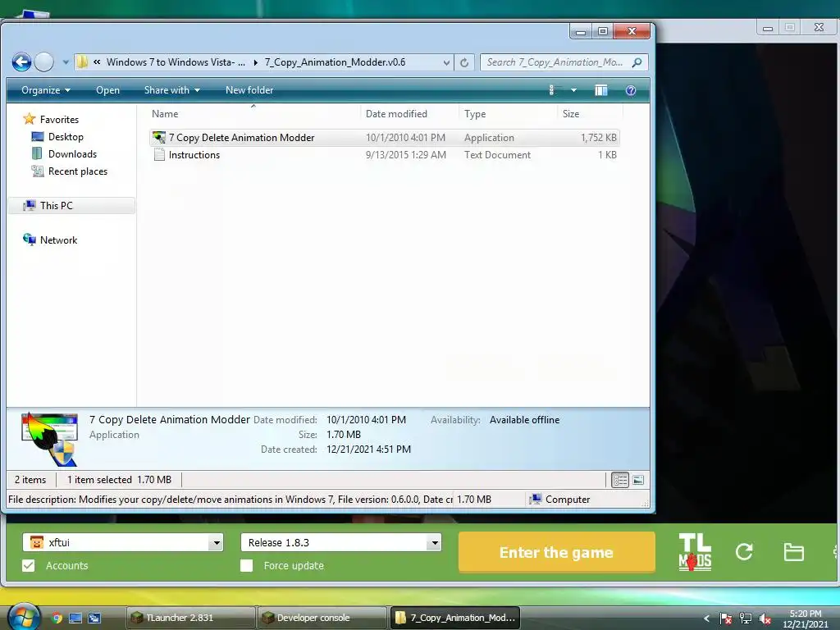Switch to details view button in status bar
840x630 pixels.
(x=620, y=480)
